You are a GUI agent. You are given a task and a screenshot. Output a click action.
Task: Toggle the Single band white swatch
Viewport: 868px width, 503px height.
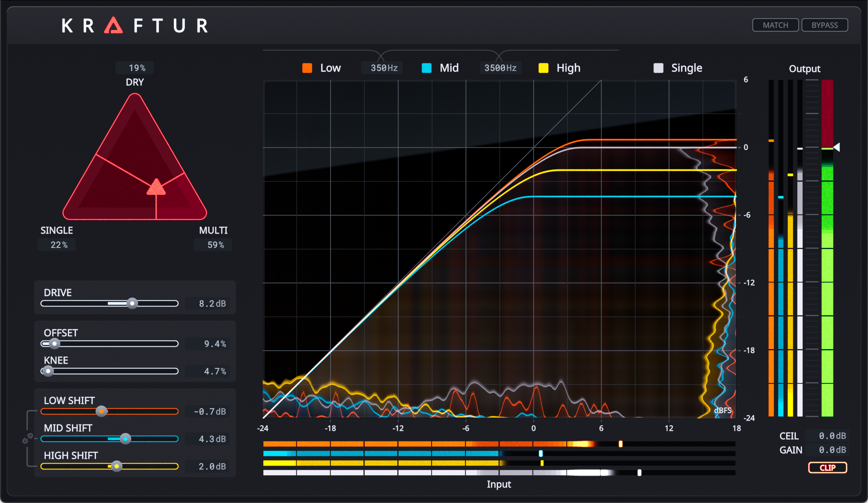(x=658, y=68)
